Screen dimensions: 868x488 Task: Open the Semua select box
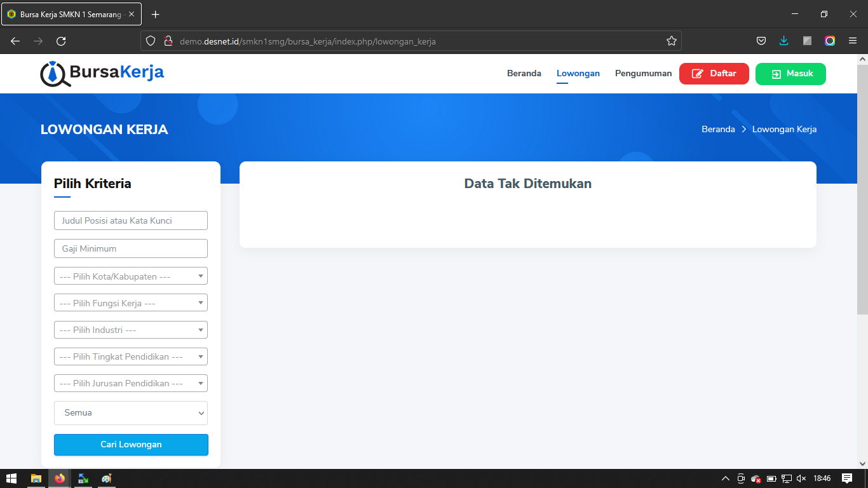[x=131, y=413]
